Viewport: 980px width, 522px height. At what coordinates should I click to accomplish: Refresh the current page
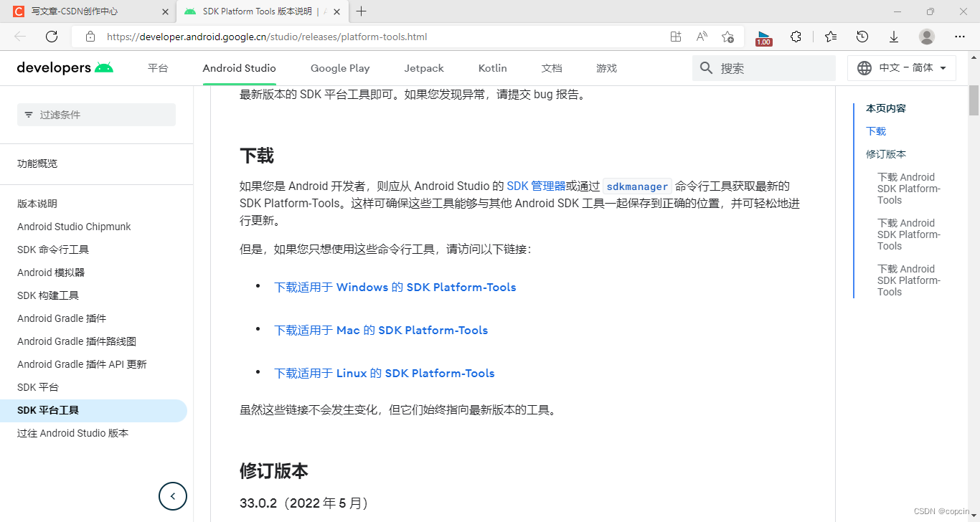click(x=51, y=36)
